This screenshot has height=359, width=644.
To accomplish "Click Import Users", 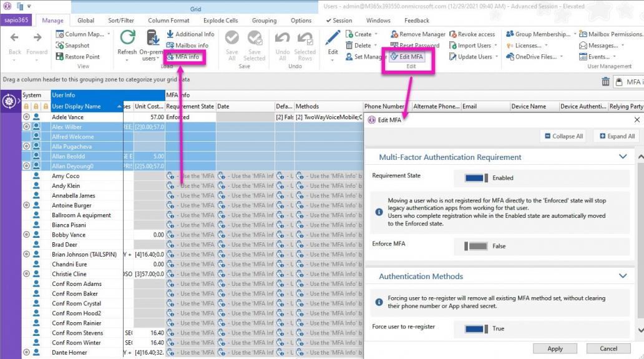I will tap(473, 45).
